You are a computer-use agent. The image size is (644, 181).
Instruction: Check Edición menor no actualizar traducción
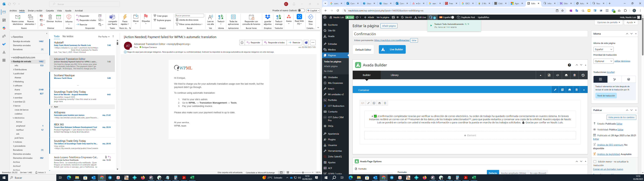tap(595, 162)
